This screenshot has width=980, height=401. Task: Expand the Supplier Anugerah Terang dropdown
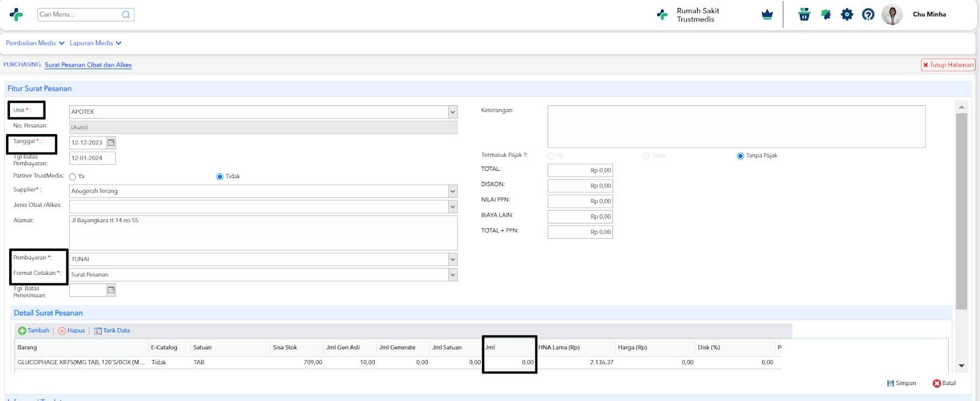453,191
